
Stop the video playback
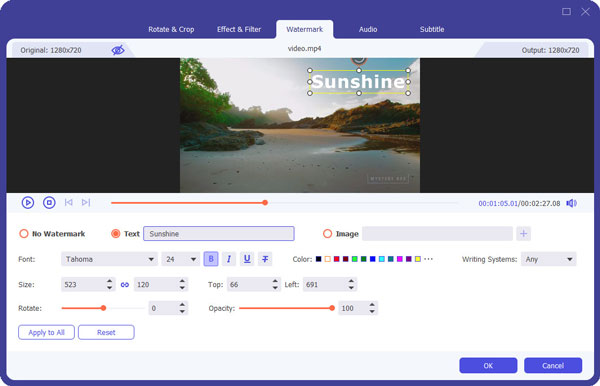[49, 202]
